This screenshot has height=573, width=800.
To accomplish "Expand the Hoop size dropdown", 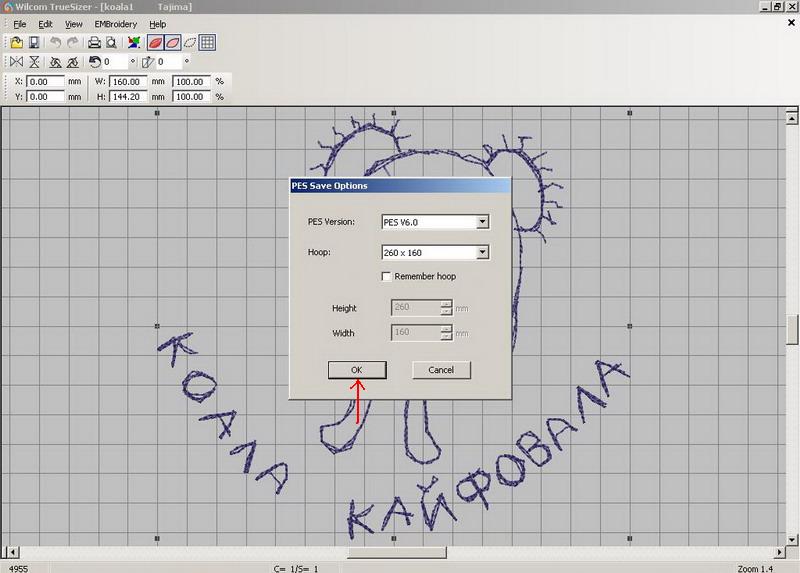I will tap(482, 253).
